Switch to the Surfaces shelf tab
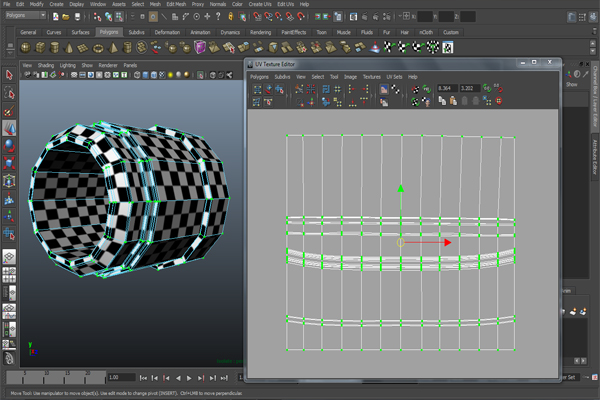Image resolution: width=600 pixels, height=400 pixels. [80, 32]
